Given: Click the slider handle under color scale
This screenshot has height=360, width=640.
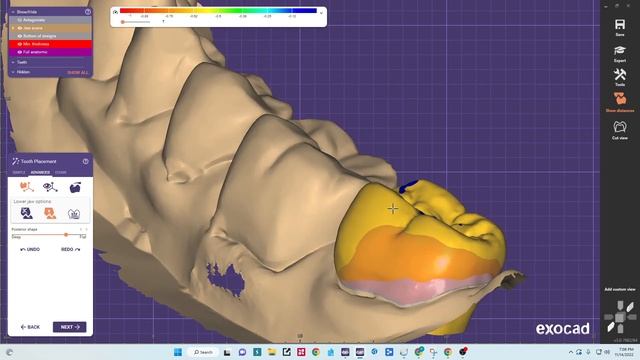Looking at the screenshot, I should point(122,22).
